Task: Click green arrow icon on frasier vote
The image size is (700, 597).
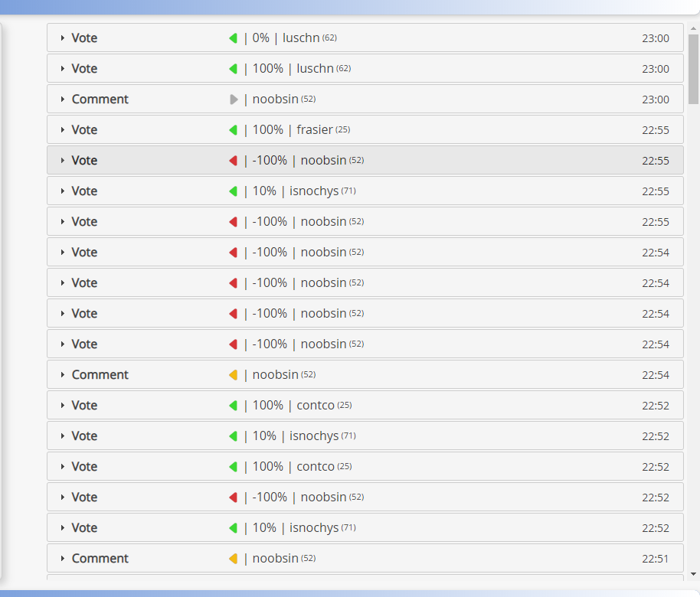Action: [233, 130]
